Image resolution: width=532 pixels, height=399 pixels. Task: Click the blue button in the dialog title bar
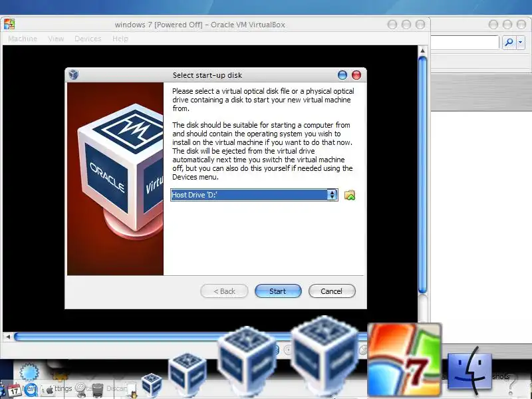[342, 75]
